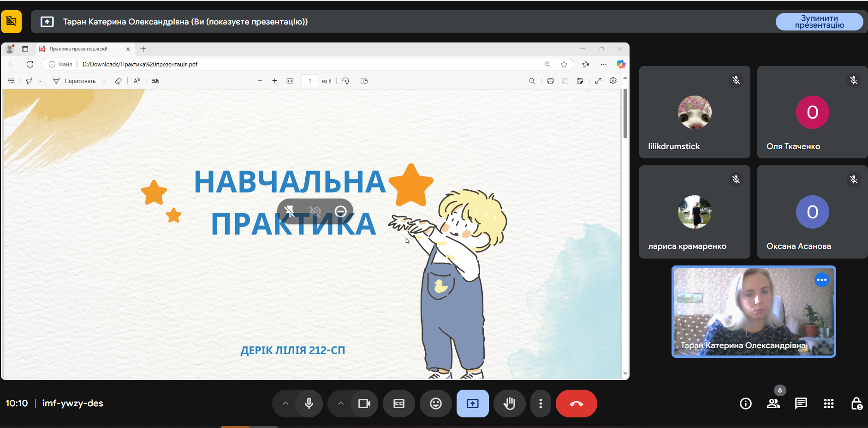
Task: Open the chat panel
Action: [801, 404]
